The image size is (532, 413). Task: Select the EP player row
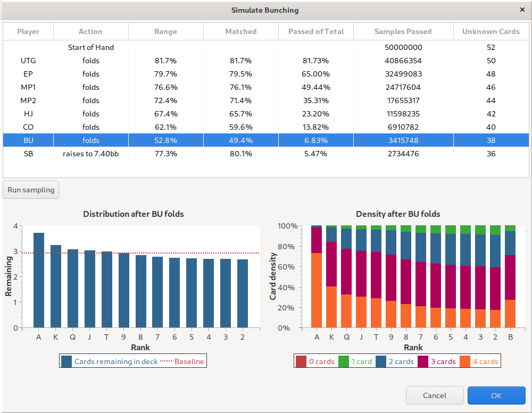click(x=266, y=74)
